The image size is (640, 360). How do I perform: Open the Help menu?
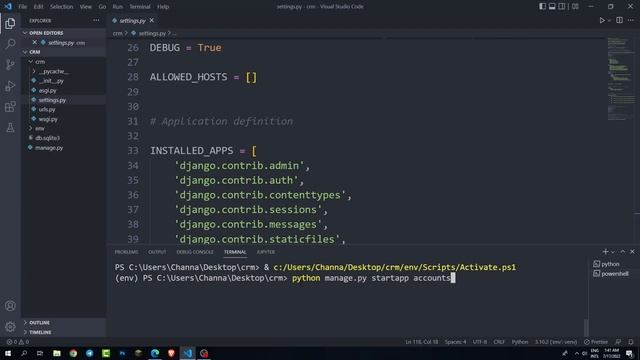[163, 7]
